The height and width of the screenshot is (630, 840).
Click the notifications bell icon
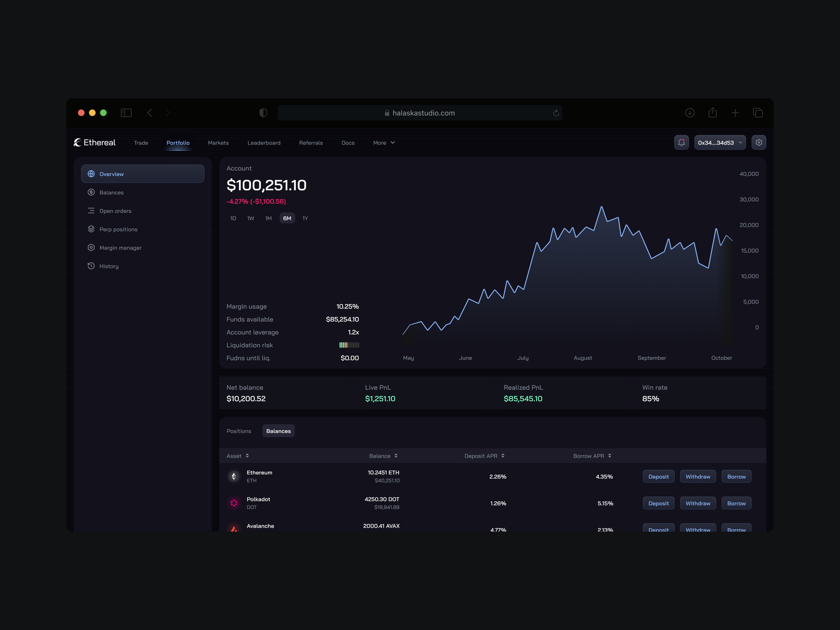tap(681, 142)
